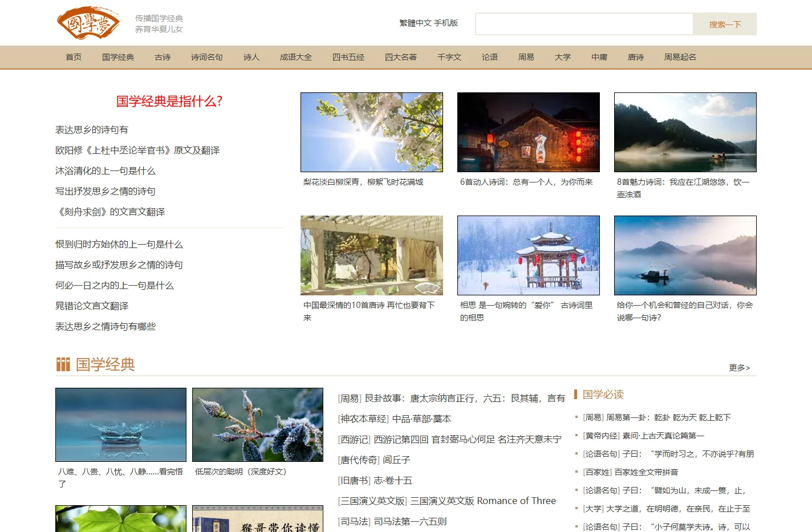Open the pear blossom sunlight thumbnail

point(372,132)
